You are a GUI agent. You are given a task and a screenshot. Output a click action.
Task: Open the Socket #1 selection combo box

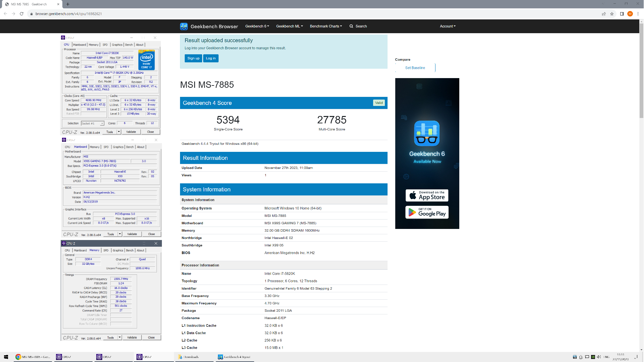[x=93, y=123]
